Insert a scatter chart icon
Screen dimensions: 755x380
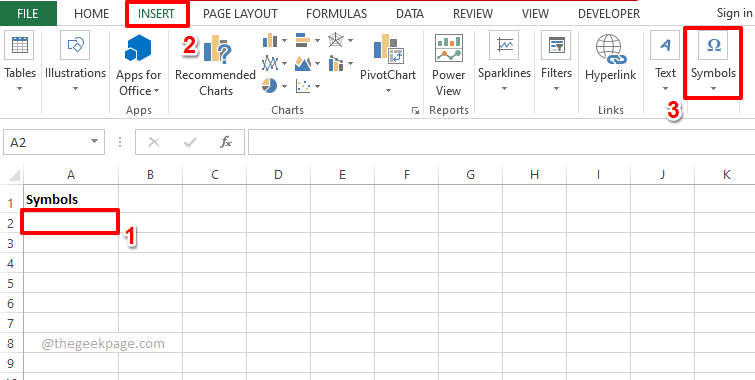[x=302, y=86]
